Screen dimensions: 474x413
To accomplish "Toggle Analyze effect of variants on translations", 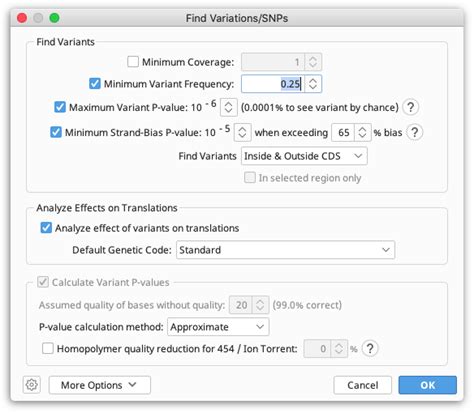I will tap(46, 228).
